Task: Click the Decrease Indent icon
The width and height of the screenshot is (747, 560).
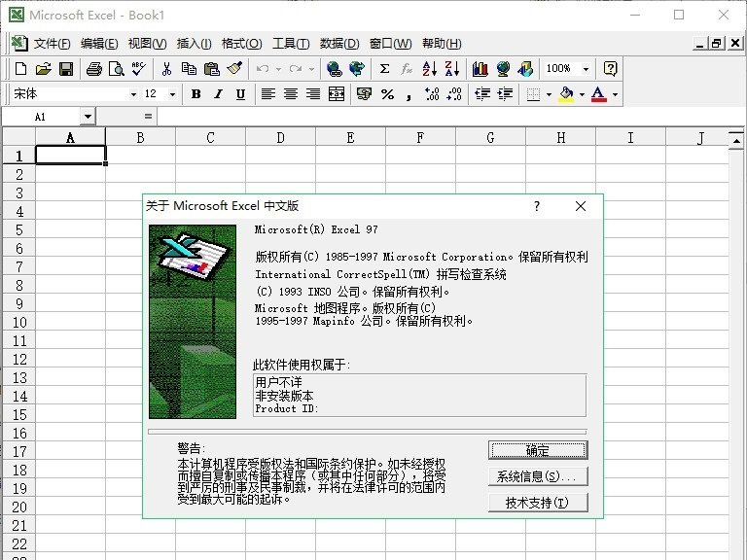Action: click(482, 94)
